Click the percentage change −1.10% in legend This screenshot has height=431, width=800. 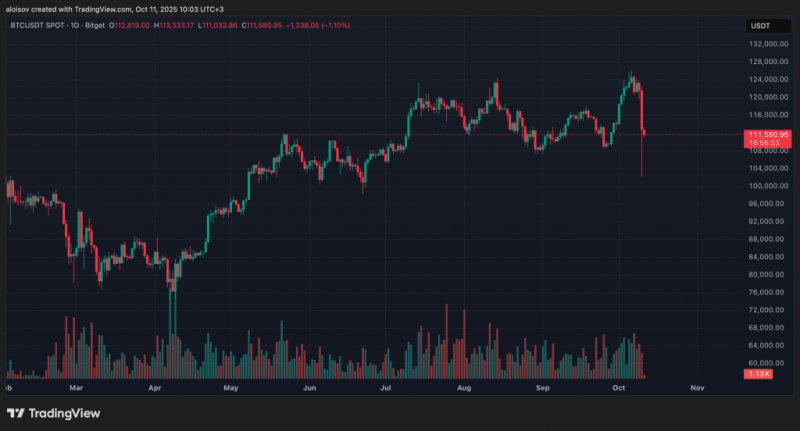(336, 25)
